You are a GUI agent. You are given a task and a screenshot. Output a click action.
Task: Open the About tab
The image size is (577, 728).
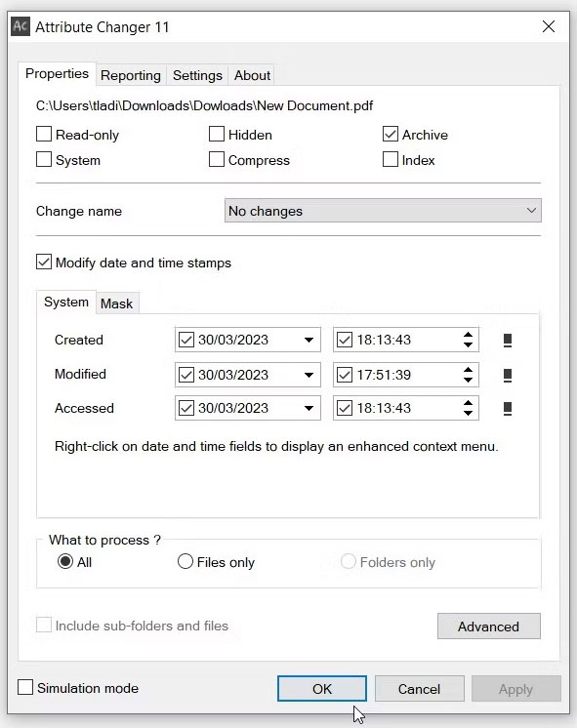[252, 75]
